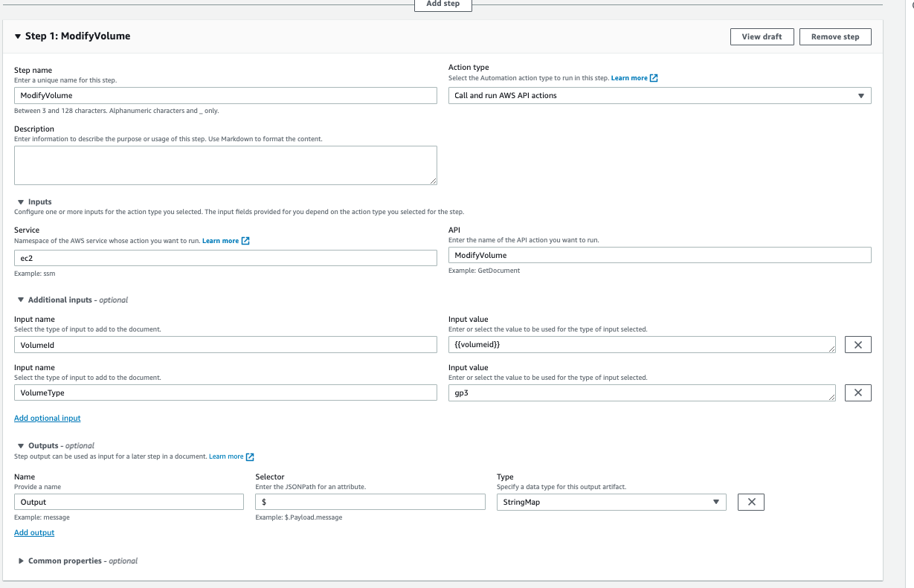The height and width of the screenshot is (588, 914).
Task: Collapse the Step 1: ModifyVolume section
Action: (x=18, y=35)
